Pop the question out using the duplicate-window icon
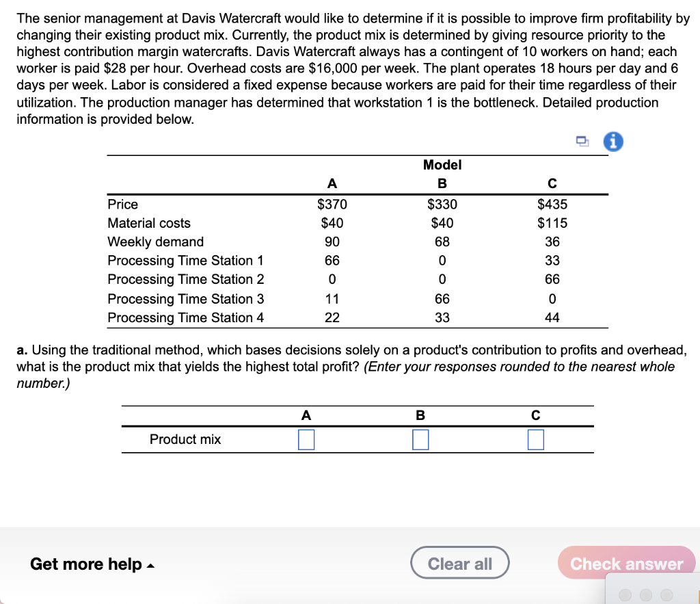This screenshot has width=700, height=604. tap(582, 140)
